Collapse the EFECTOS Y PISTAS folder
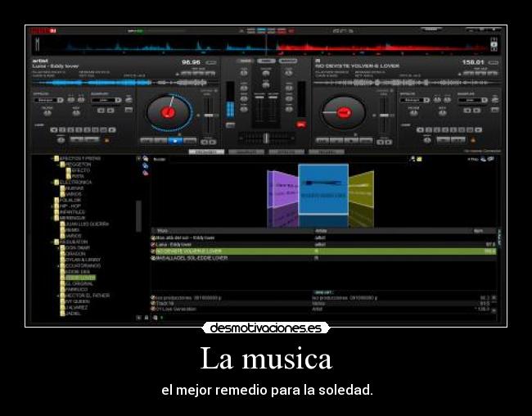The height and width of the screenshot is (416, 532). tap(52, 159)
